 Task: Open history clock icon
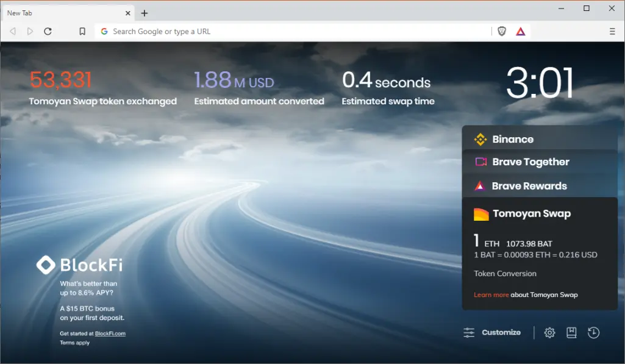pos(593,332)
